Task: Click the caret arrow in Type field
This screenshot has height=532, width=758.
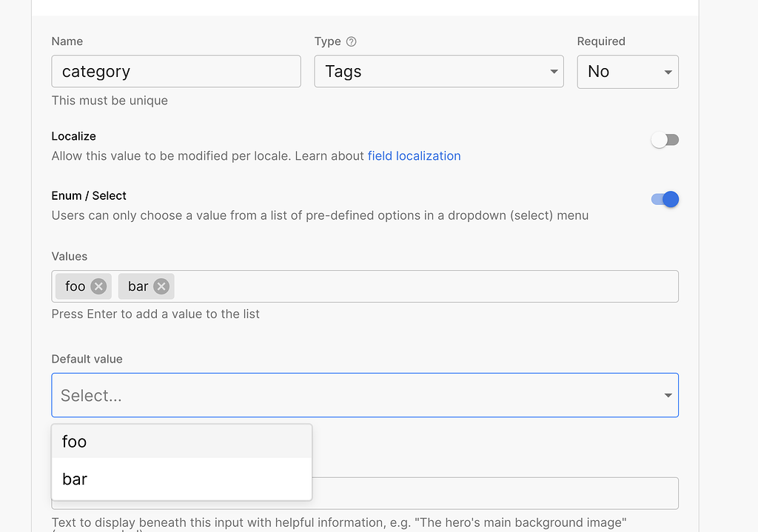Action: pos(554,72)
